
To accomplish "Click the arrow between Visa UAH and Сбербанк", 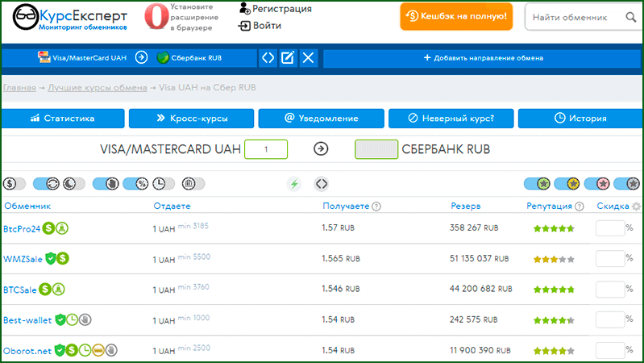I will pos(141,57).
